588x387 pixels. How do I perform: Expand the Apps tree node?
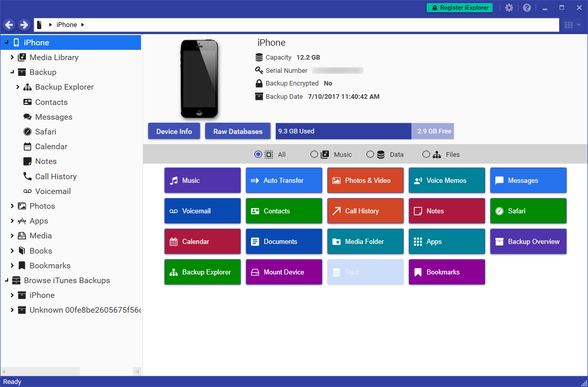12,221
